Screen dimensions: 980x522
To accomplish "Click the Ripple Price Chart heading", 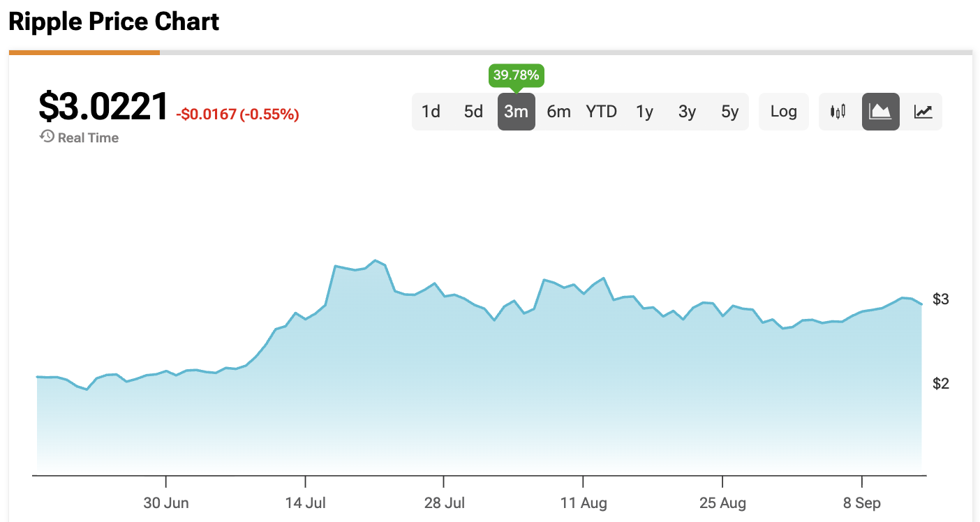I will 114,22.
